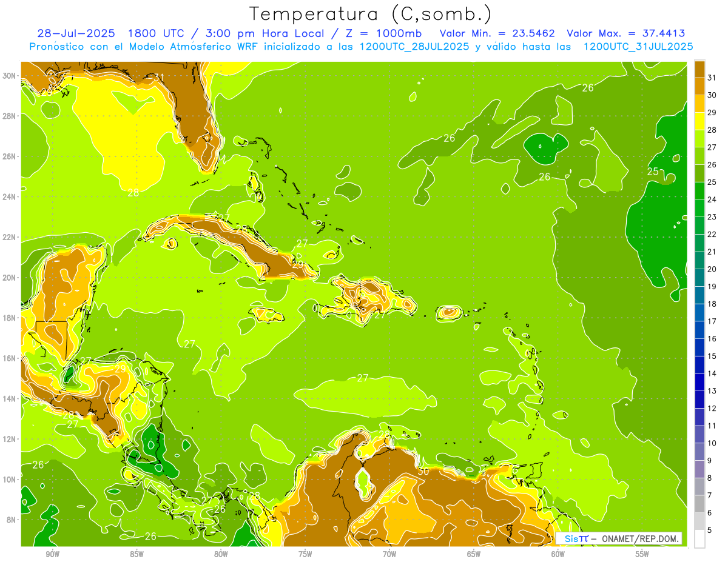Click the '20' value on the color scale

[x=712, y=269]
